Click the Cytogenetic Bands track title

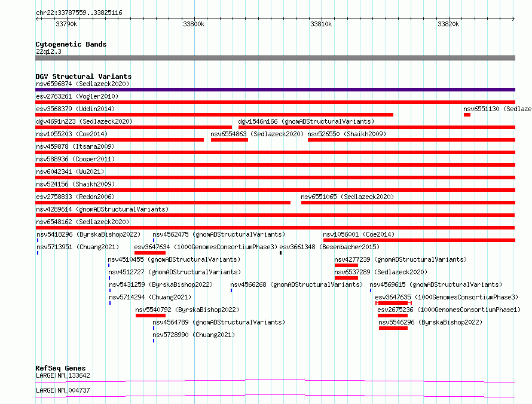click(x=71, y=44)
